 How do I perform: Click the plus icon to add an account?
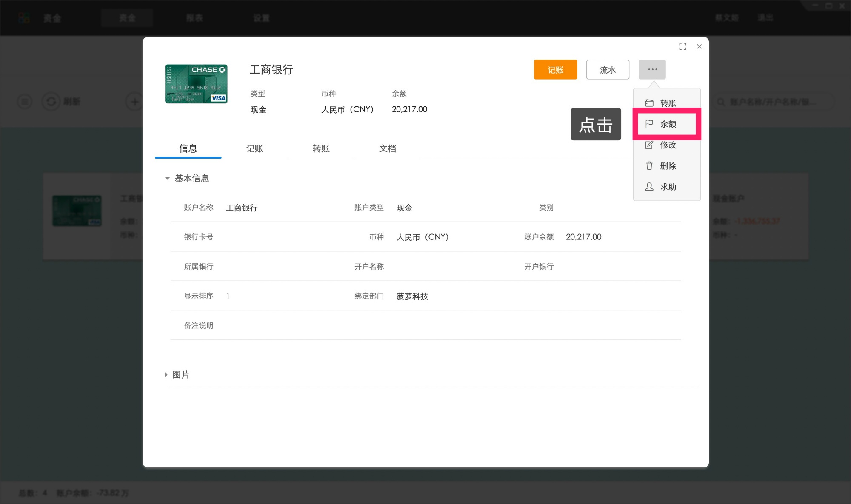coord(134,102)
